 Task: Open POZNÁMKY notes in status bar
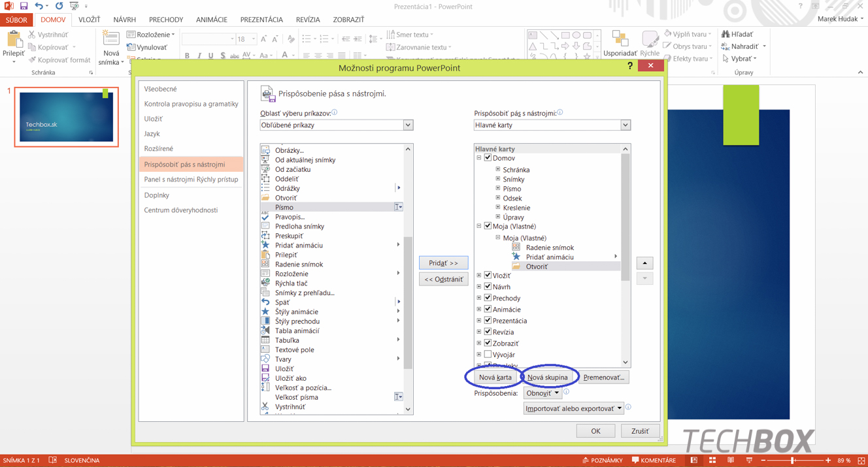pyautogui.click(x=603, y=460)
